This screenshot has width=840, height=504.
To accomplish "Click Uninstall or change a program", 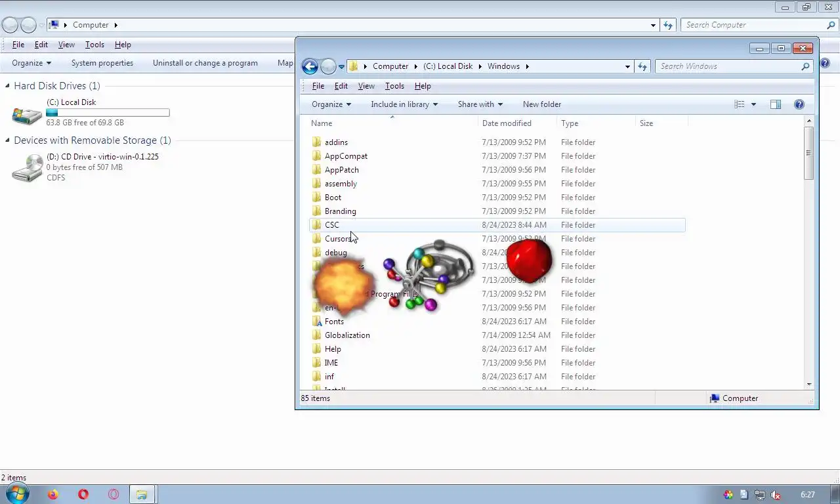I will [205, 63].
